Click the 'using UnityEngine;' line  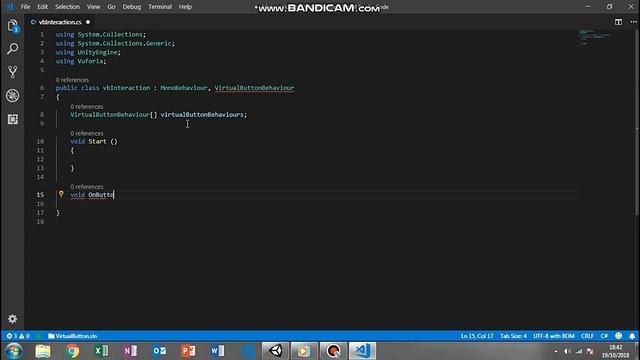click(x=88, y=52)
